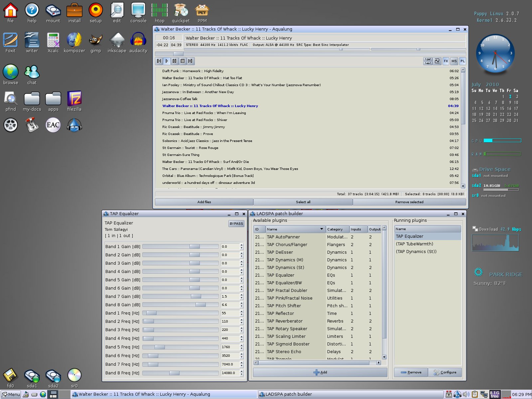Viewport: 532px width, 399px height.
Task: Launch kompozer from the desktop
Action: [74, 43]
